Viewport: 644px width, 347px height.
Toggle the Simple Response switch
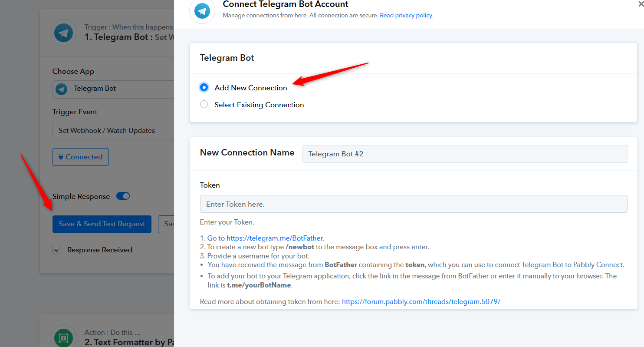point(123,196)
